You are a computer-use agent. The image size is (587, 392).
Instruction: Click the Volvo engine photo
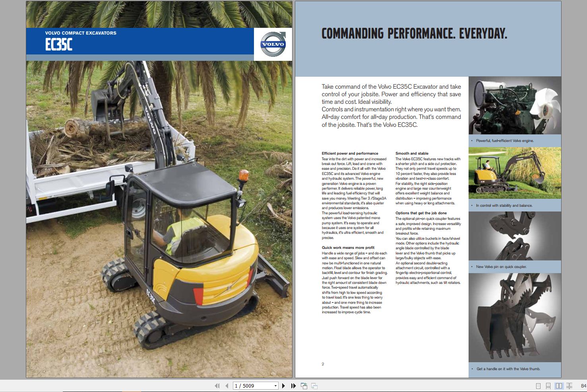(x=515, y=105)
